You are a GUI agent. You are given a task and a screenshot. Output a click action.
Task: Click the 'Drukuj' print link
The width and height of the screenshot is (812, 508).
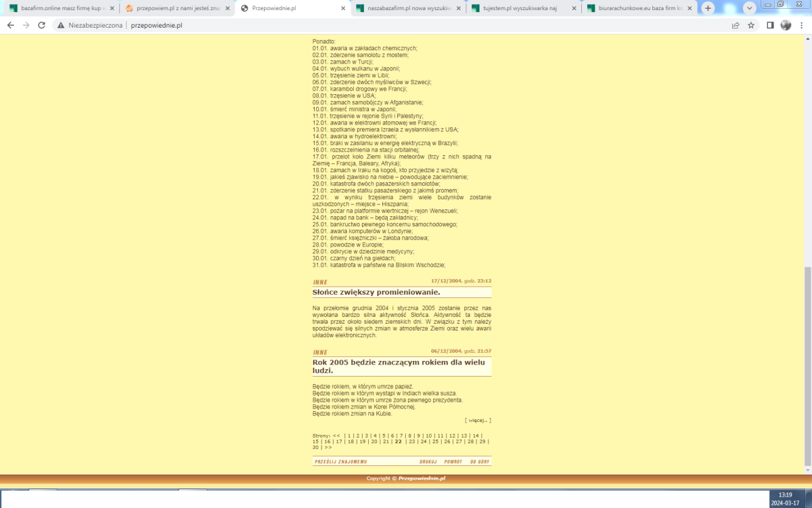[x=428, y=461]
